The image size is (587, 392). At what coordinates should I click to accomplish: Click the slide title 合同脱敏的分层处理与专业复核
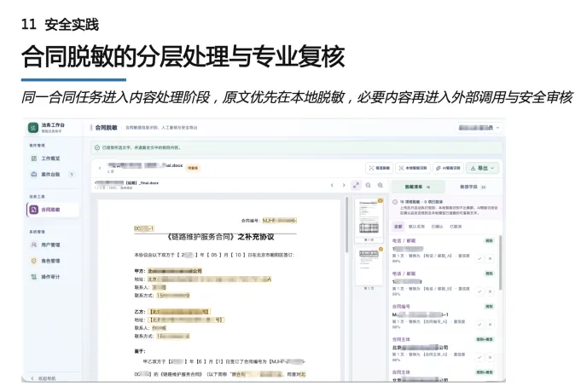tap(183, 57)
